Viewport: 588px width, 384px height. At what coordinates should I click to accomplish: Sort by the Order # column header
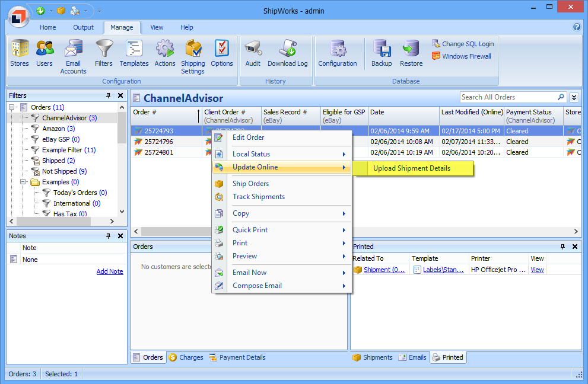click(x=166, y=116)
